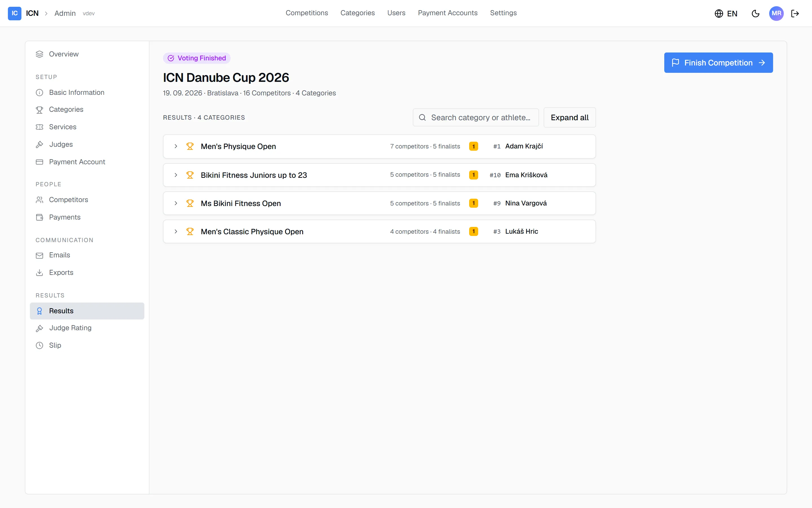The height and width of the screenshot is (508, 812).
Task: Open Exports in sidebar
Action: coord(87,272)
